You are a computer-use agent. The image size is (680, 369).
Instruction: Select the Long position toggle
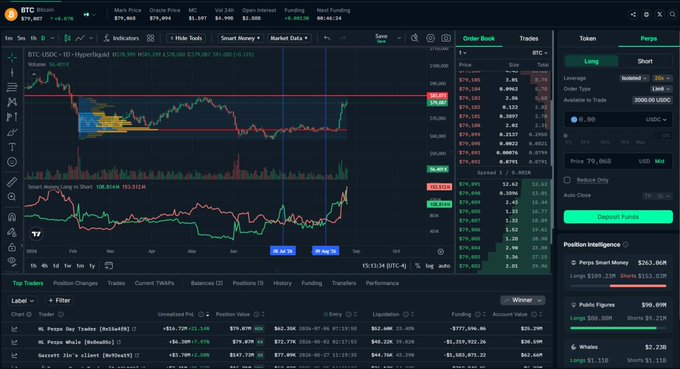(592, 61)
